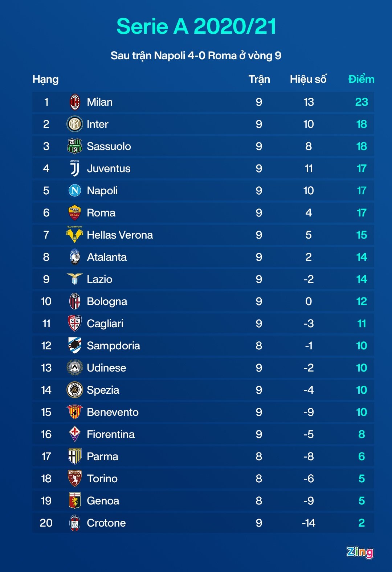
Task: Select the Juventus logo icon
Action: click(75, 168)
